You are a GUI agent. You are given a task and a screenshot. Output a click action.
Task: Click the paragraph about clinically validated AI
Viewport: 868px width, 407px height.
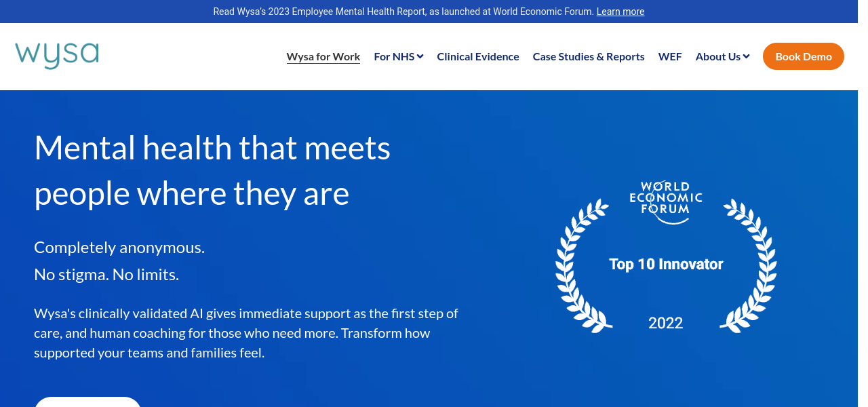click(x=246, y=333)
